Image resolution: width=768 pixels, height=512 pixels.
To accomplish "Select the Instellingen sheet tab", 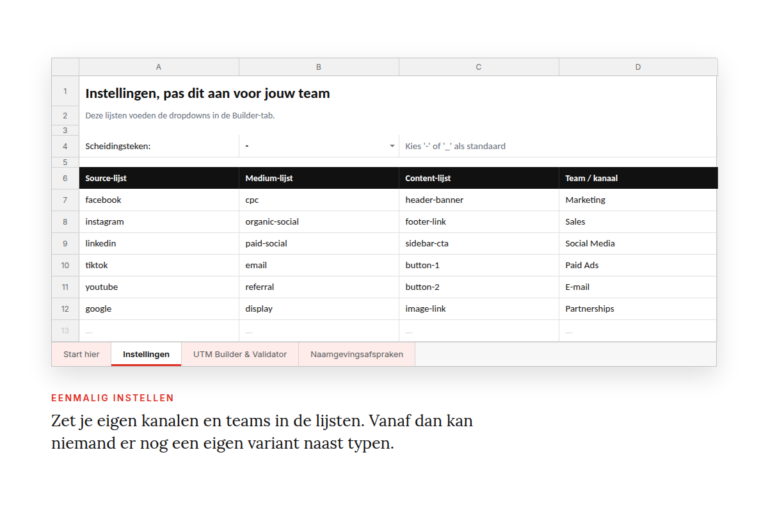I will point(146,354).
